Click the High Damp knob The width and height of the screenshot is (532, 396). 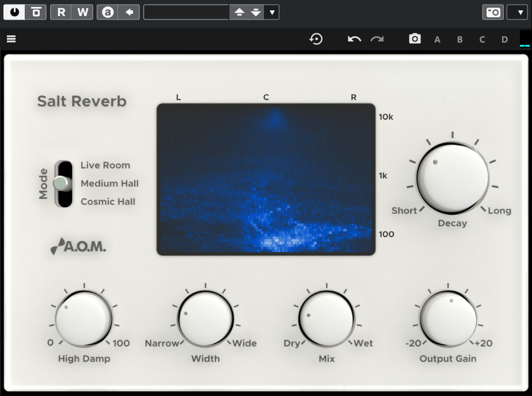pos(84,319)
